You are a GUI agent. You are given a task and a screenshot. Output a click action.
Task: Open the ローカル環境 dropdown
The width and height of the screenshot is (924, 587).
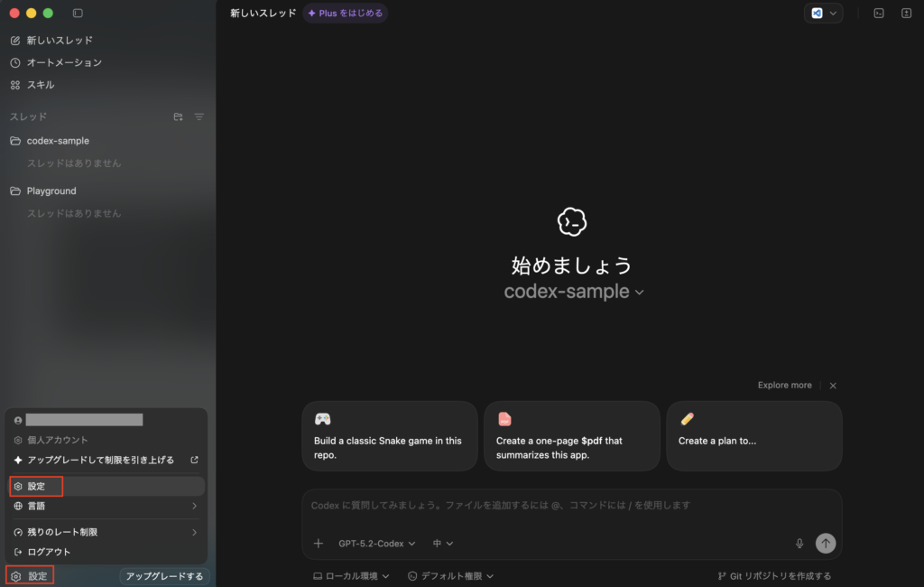tap(351, 576)
